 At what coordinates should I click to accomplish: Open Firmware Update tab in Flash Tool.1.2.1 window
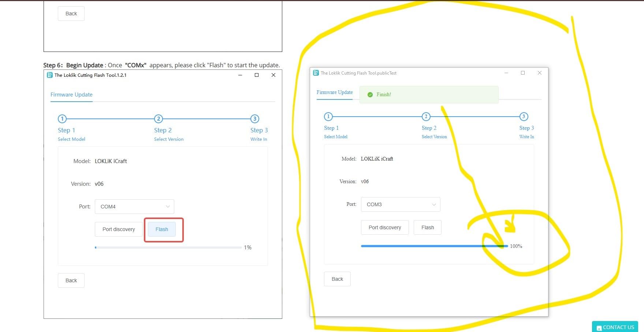point(71,95)
